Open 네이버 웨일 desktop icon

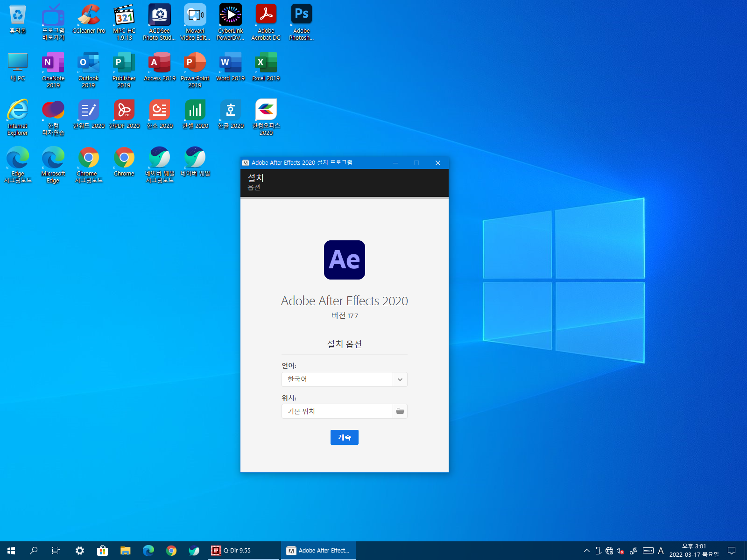tap(195, 162)
